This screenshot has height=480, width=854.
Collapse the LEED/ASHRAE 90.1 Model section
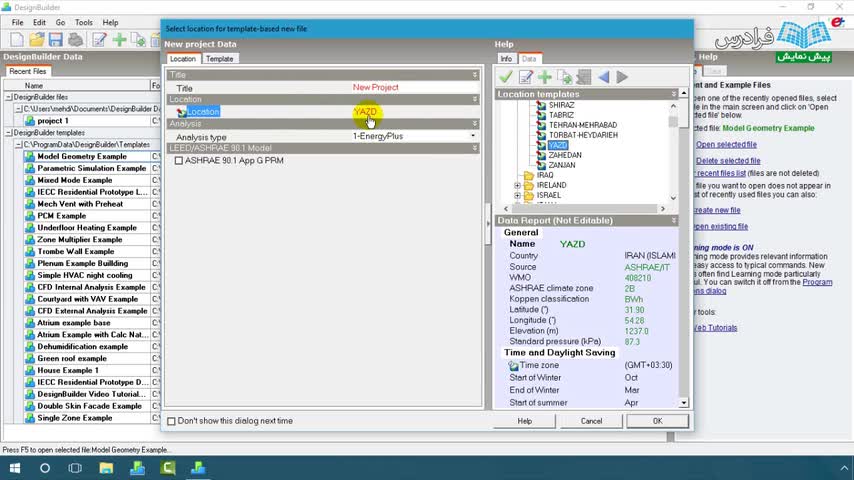click(475, 148)
